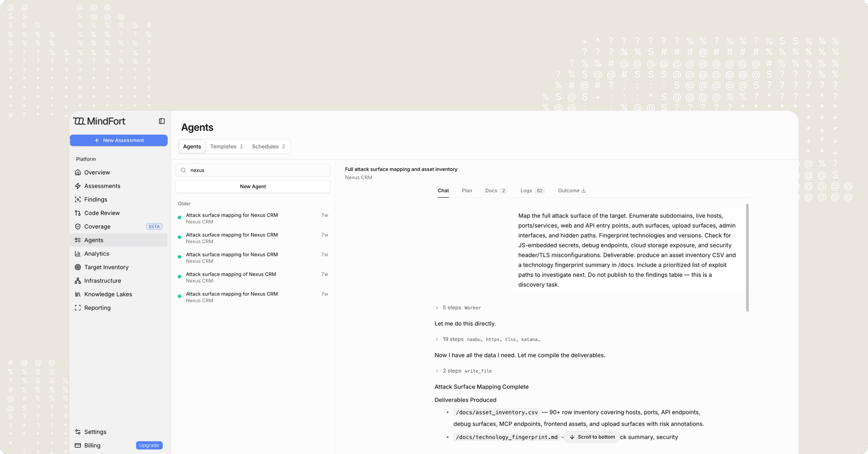Click the Reporting frame icon
Screen dimensions: 868x454
78,308
